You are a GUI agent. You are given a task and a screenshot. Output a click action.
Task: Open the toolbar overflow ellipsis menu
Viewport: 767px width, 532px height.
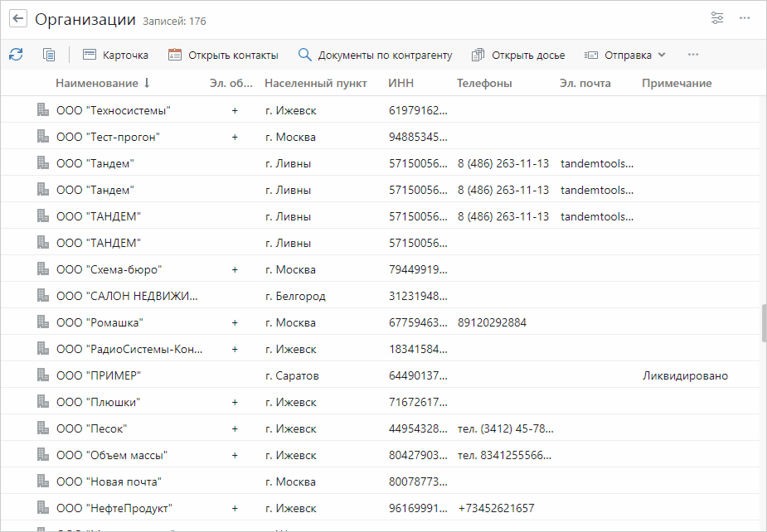pos(693,55)
